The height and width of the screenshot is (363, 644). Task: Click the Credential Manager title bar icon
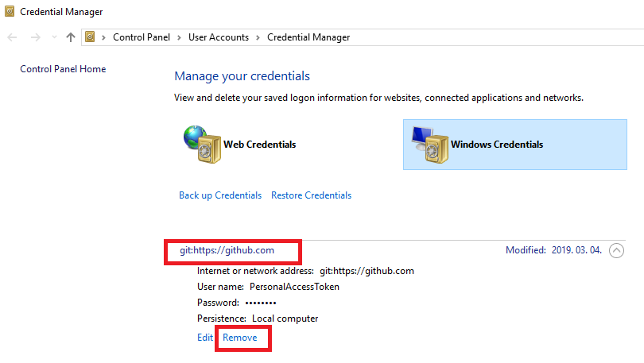coord(10,12)
